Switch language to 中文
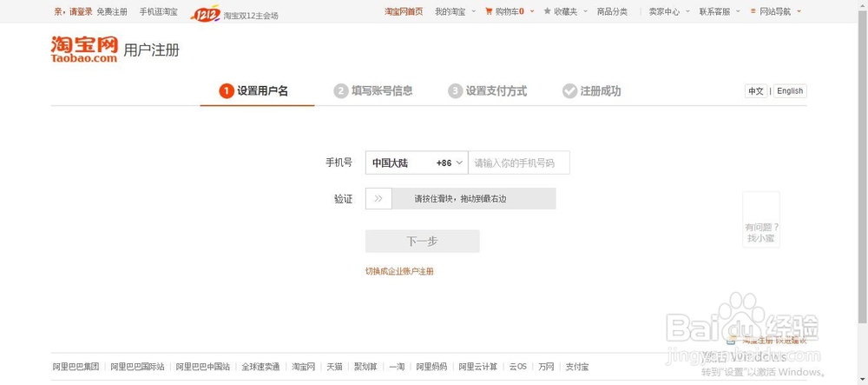Image resolution: width=868 pixels, height=385 pixels. (x=756, y=91)
